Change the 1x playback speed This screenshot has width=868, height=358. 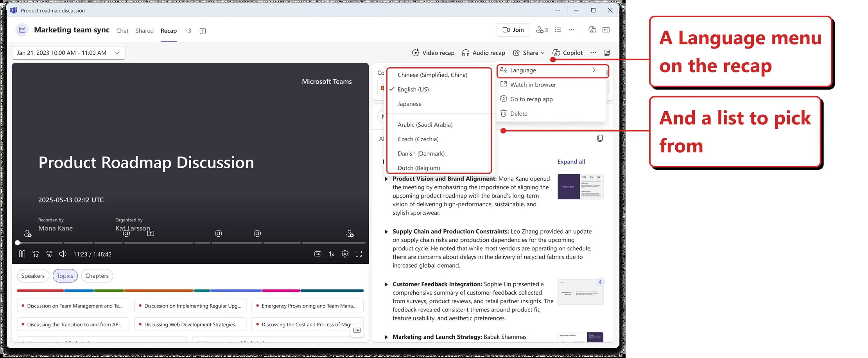(332, 254)
